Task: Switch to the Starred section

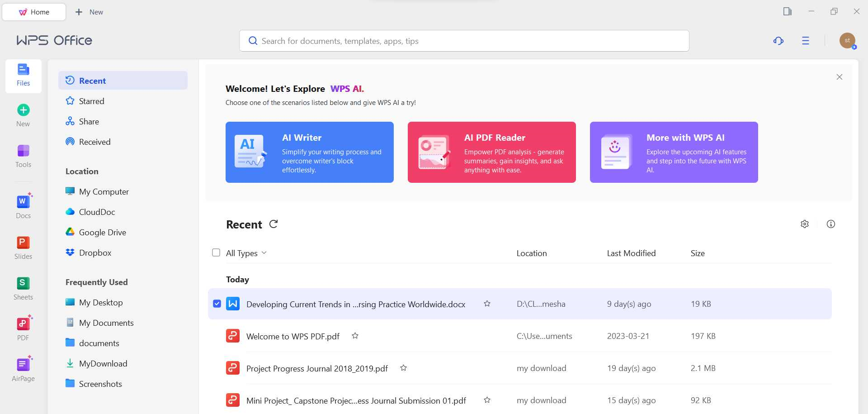Action: pos(91,101)
